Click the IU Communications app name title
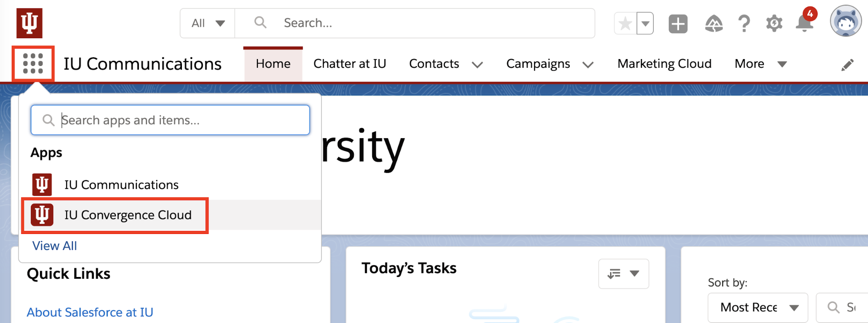This screenshot has height=323, width=868. tap(142, 64)
